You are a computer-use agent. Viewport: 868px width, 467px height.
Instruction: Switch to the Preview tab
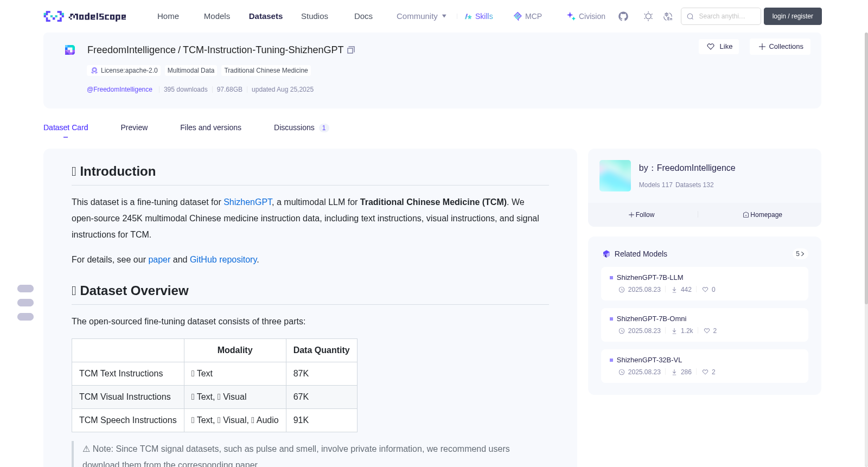pyautogui.click(x=134, y=127)
